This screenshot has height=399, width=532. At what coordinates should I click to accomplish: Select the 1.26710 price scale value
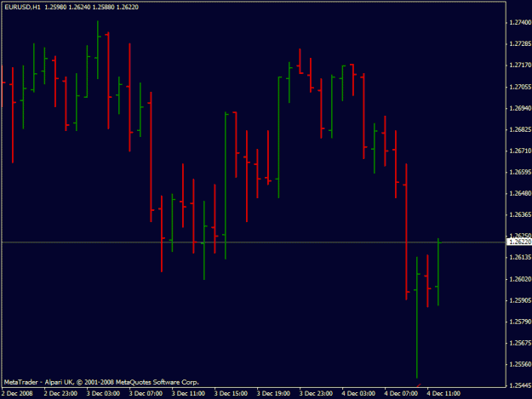pyautogui.click(x=520, y=151)
